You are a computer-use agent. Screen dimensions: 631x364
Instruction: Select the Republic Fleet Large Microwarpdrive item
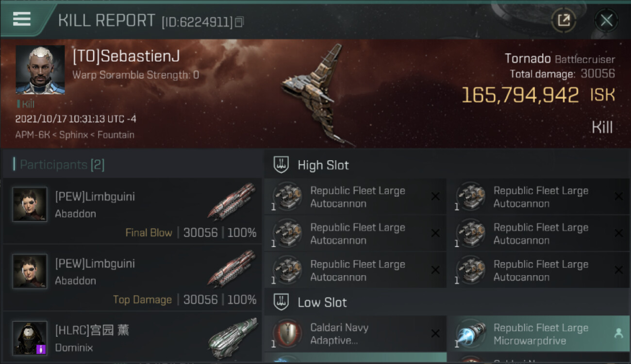click(538, 334)
